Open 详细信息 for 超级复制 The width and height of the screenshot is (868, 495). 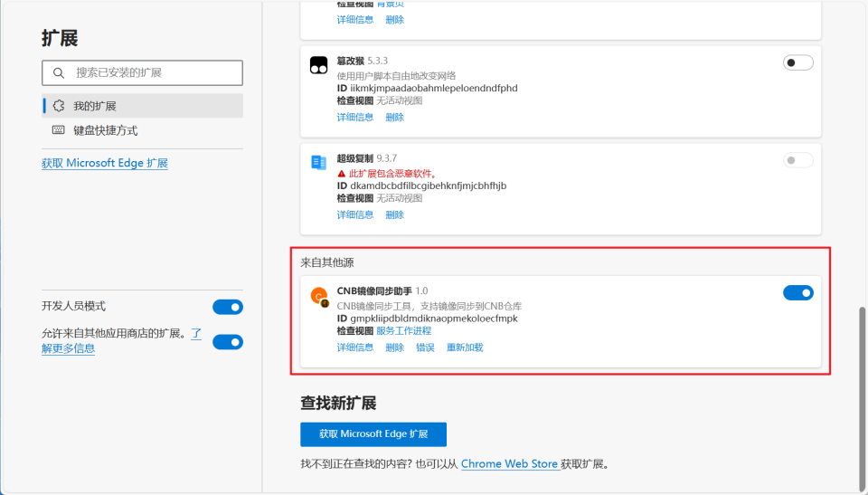(x=354, y=214)
